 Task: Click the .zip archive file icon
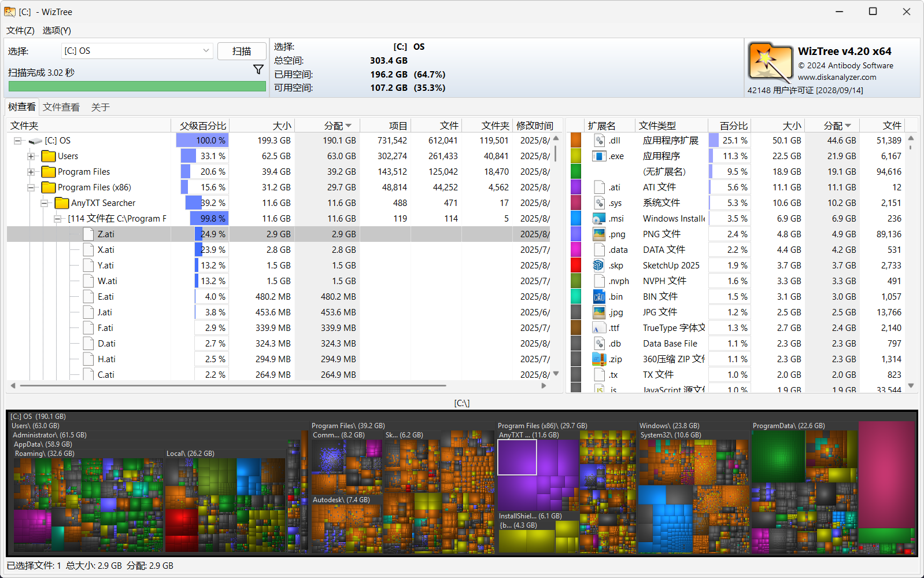pyautogui.click(x=598, y=359)
